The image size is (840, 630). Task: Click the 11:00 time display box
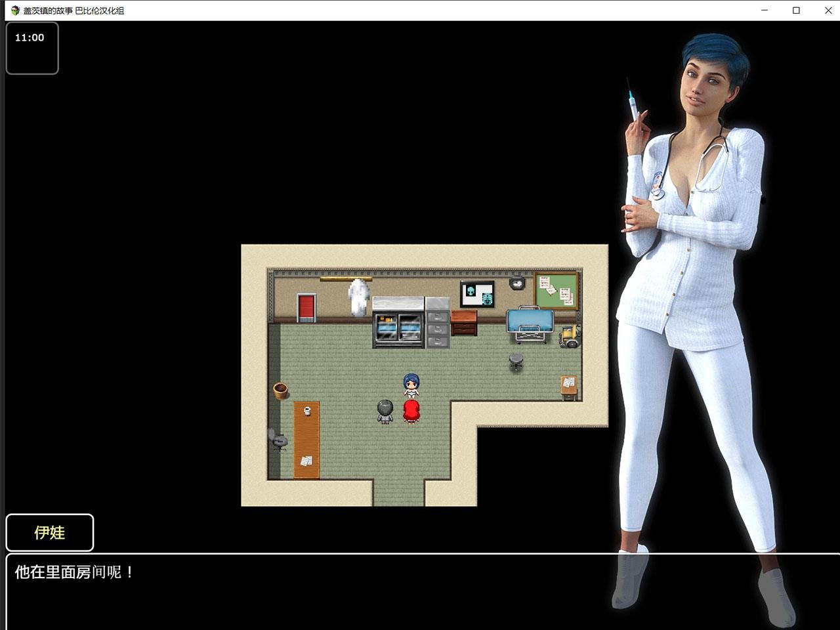pyautogui.click(x=32, y=48)
